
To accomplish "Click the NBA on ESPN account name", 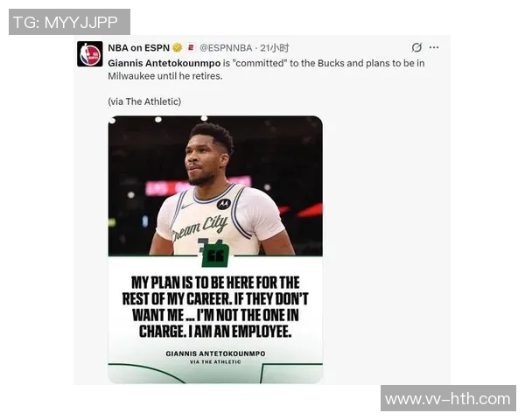I will pos(138,48).
